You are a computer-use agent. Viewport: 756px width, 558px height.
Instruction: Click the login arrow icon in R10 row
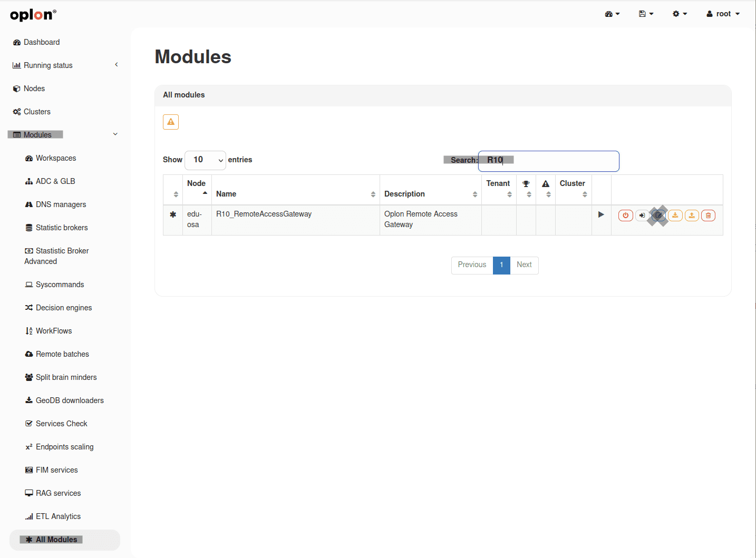(x=642, y=216)
